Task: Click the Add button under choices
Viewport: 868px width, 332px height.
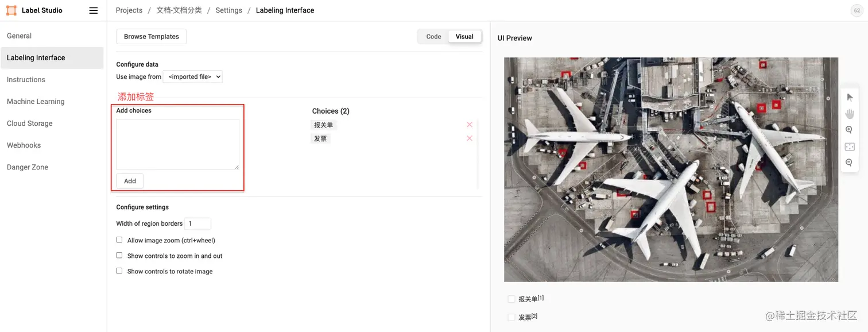Action: [x=130, y=181]
